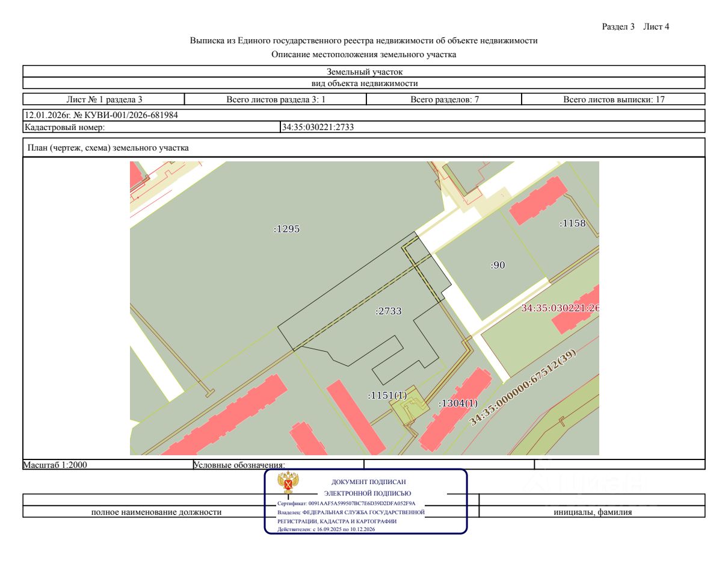Click the subtitle 'Описание местоположения земельного участка'

363,55
